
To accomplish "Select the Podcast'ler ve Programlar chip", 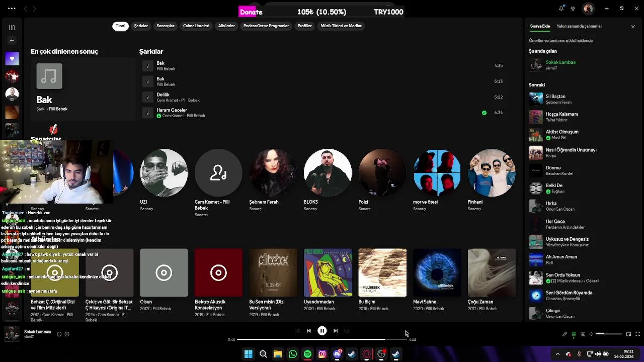I will (266, 26).
